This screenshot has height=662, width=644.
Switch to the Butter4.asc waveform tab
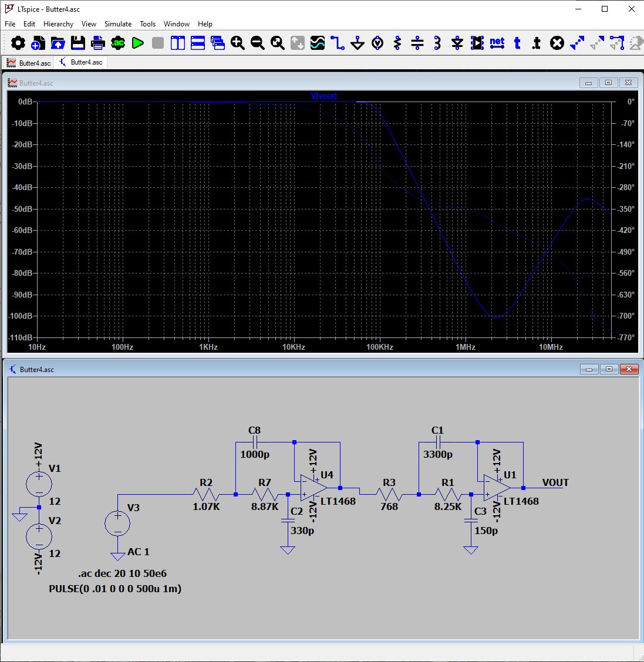tap(29, 63)
